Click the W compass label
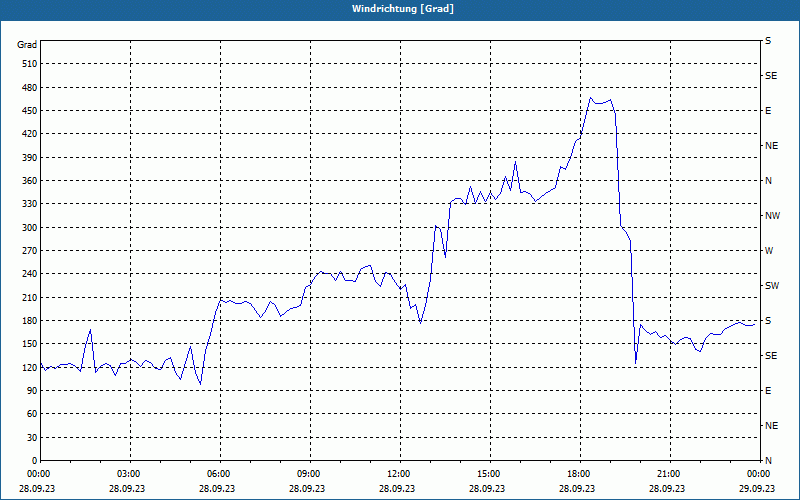The image size is (800, 500). click(x=769, y=251)
